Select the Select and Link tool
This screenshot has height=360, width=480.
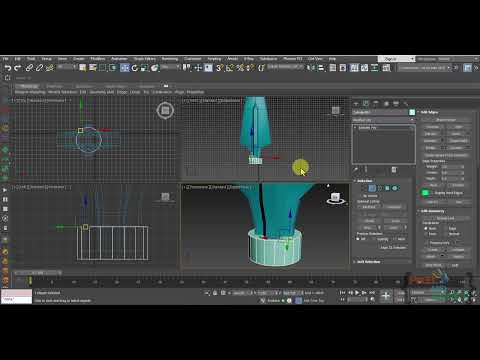click(x=29, y=68)
